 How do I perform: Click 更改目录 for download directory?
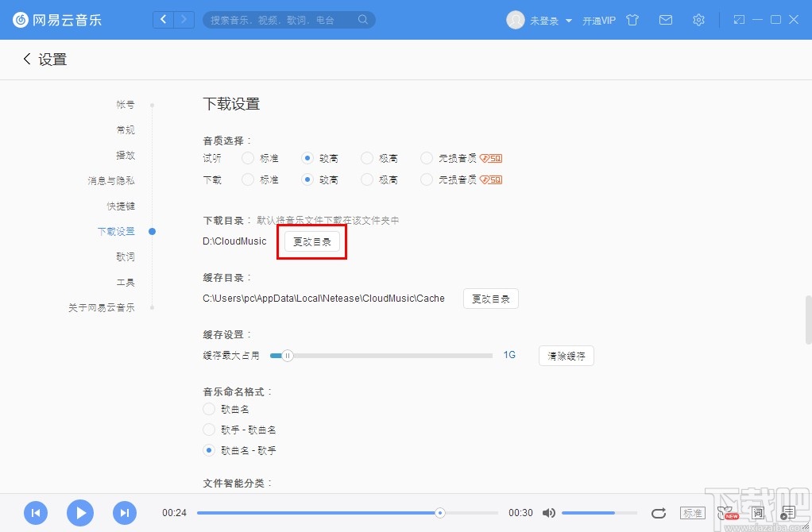tap(312, 241)
